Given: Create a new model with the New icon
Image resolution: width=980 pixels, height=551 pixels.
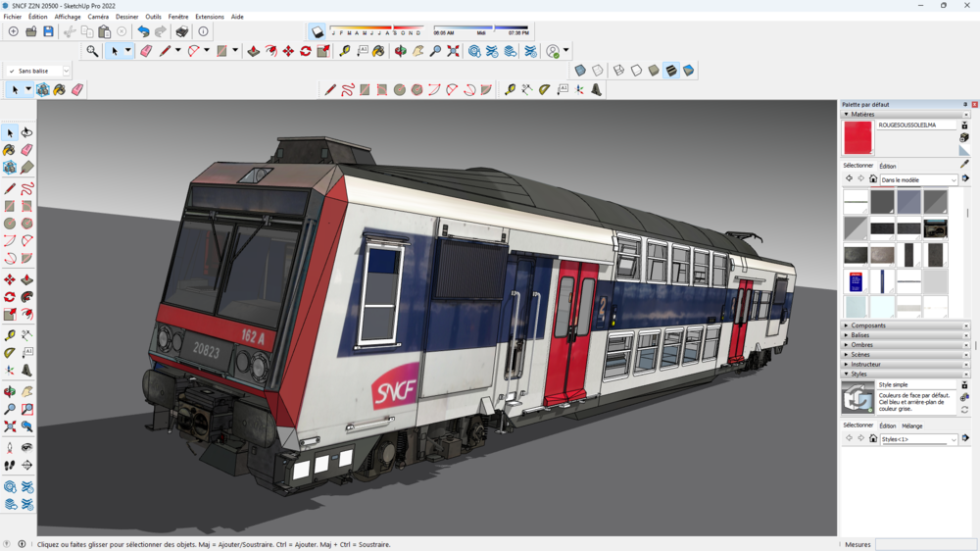Looking at the screenshot, I should [x=13, y=31].
